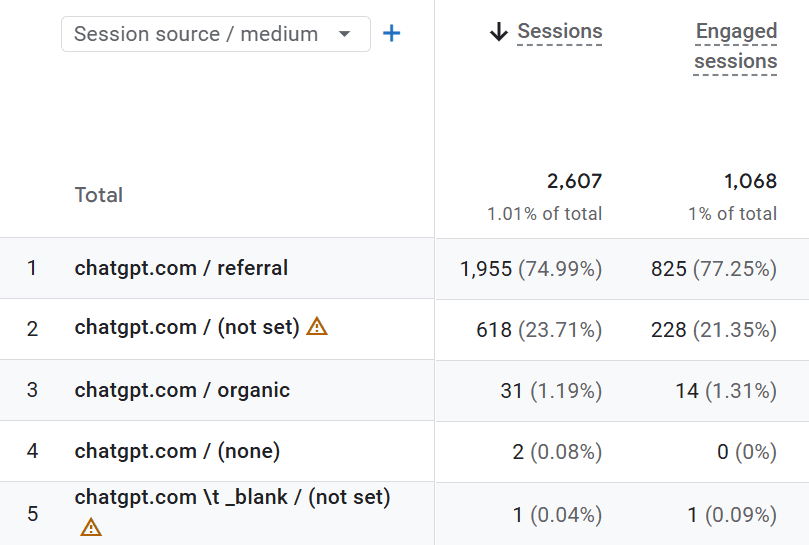Sort by the Engaged sessions column header
This screenshot has width=809, height=545.
736,46
